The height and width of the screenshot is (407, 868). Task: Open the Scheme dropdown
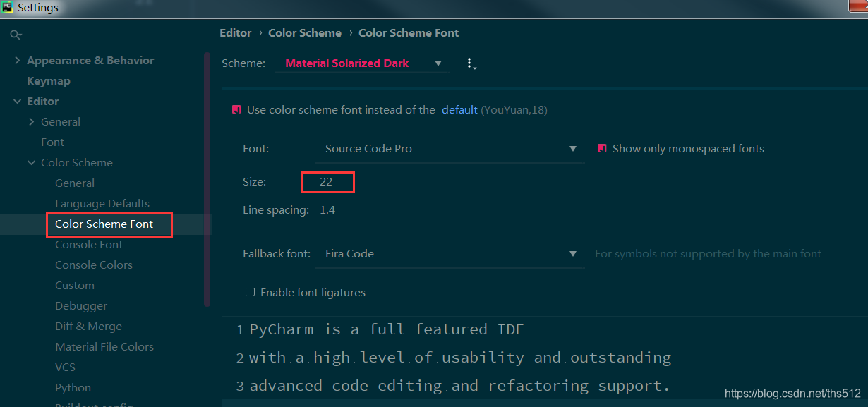pos(363,63)
